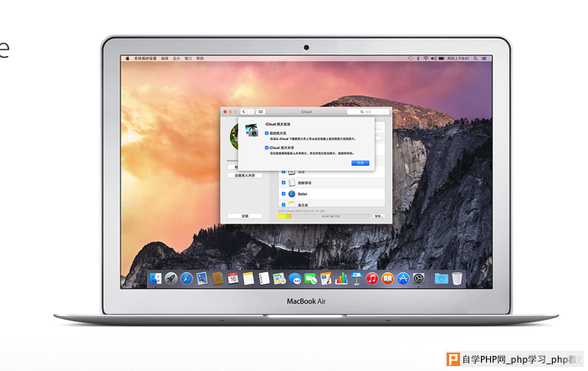Open Pages document icon in Dock
The height and width of the screenshot is (371, 588).
tap(325, 279)
